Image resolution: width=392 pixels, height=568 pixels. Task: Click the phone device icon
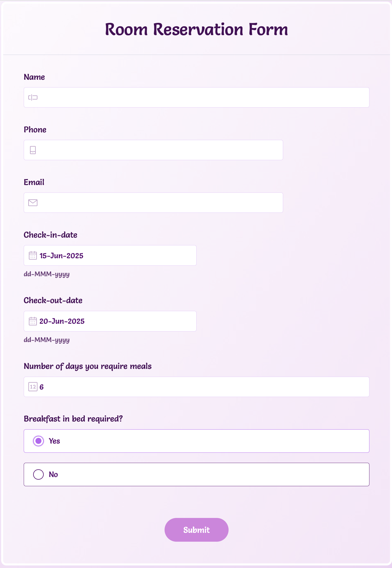click(33, 150)
